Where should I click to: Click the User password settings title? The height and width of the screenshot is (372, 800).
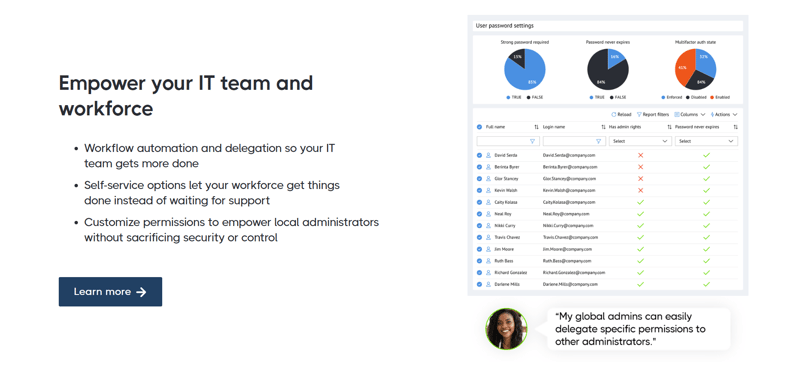click(x=505, y=26)
